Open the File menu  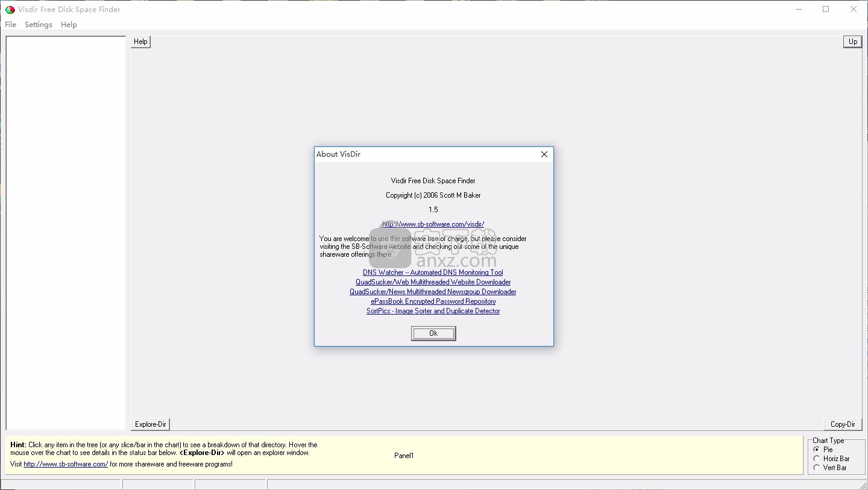[11, 25]
